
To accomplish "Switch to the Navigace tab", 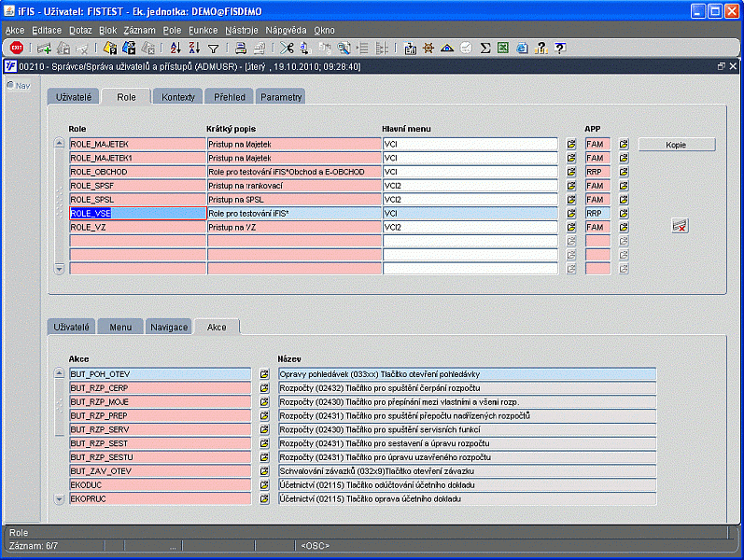I will tap(169, 327).
